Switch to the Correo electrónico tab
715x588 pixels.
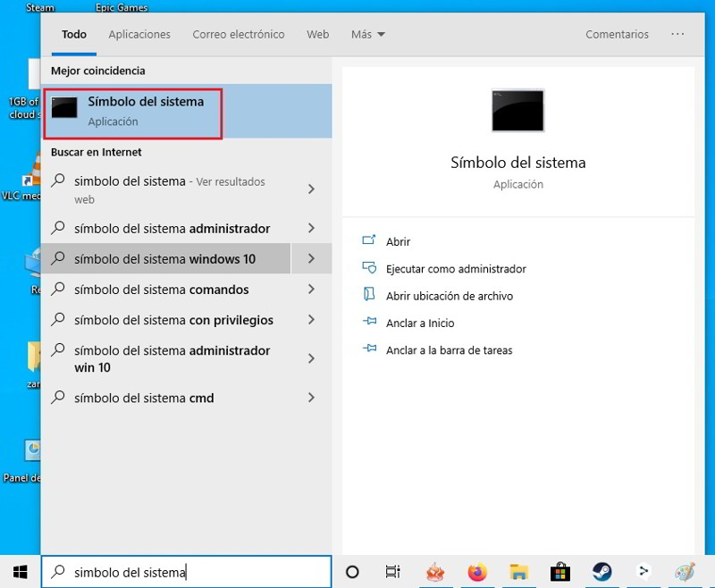[x=239, y=35]
